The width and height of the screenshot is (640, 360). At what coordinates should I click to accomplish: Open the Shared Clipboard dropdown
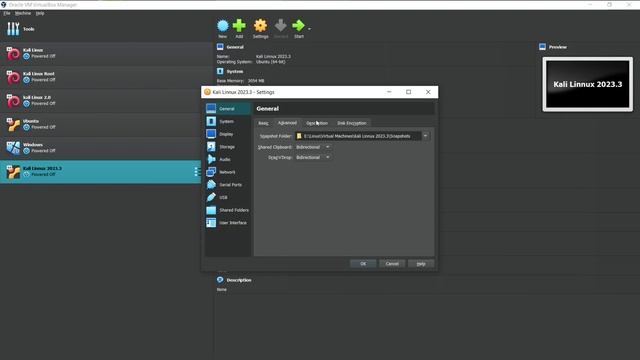coord(313,147)
